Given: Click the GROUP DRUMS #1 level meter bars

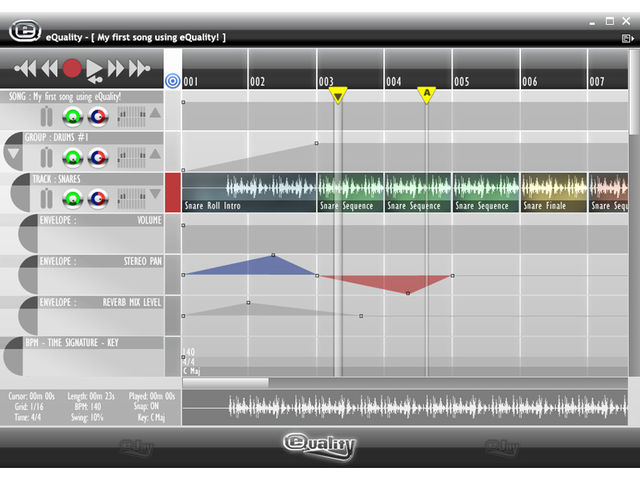Looking at the screenshot, I should point(47,157).
